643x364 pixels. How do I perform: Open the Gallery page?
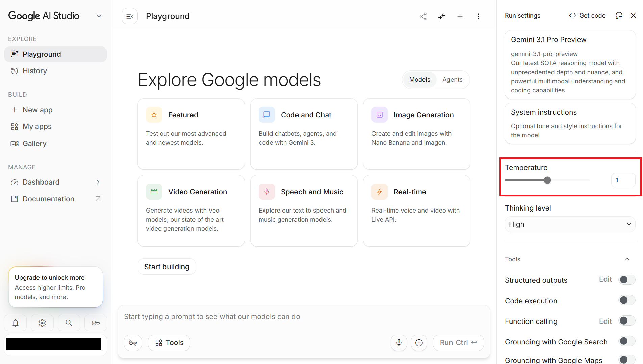[x=56, y=144]
